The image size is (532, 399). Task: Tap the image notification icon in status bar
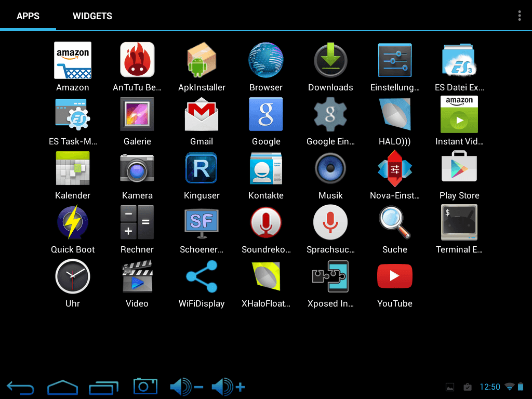tap(450, 387)
